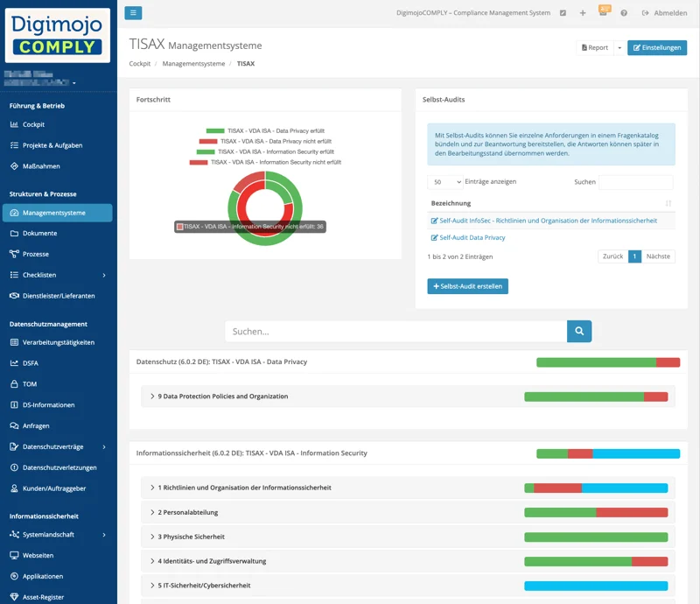Screen dimensions: 700x604
Task: Open the external-link edit icon in top bar
Action: (x=563, y=13)
